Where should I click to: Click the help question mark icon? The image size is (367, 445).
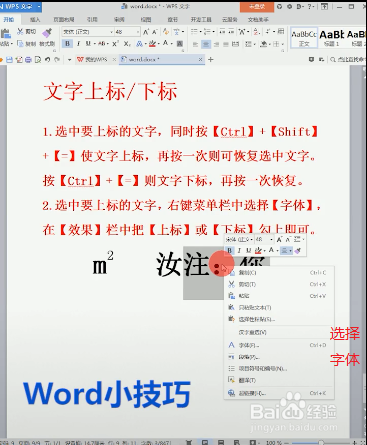pyautogui.click(x=310, y=6)
